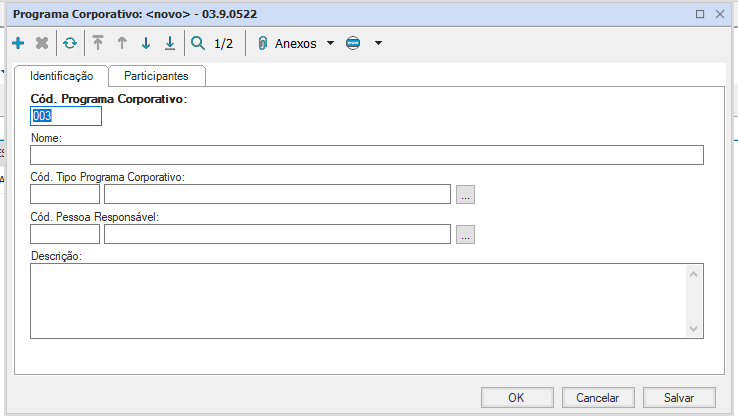Switch to the Participantes tab
The width and height of the screenshot is (738, 419).
coord(157,76)
